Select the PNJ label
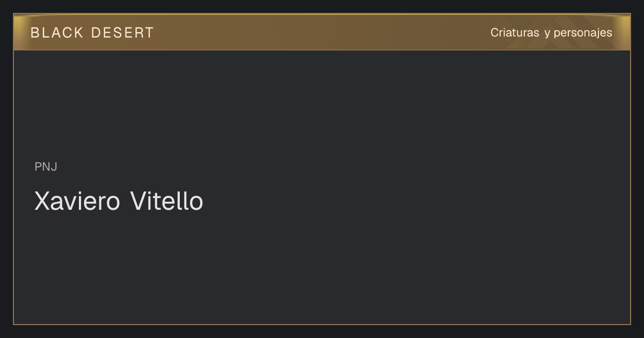The height and width of the screenshot is (338, 644). pos(46,167)
